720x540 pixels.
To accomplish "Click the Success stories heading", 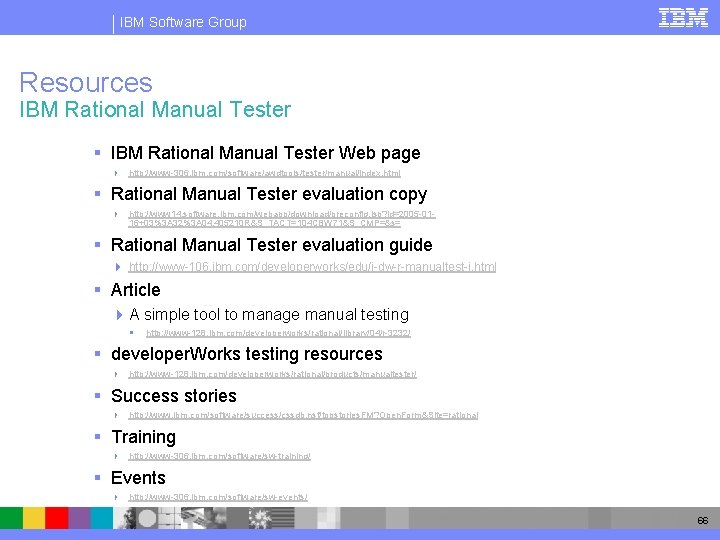I will click(x=174, y=396).
